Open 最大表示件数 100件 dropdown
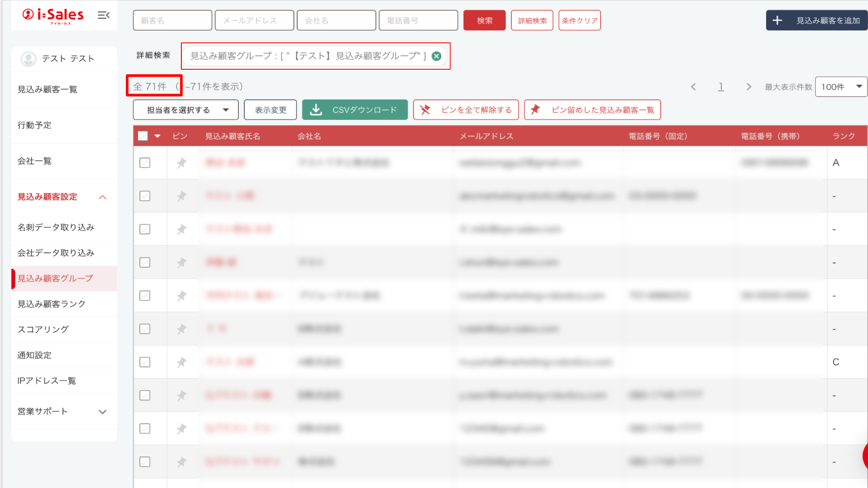The width and height of the screenshot is (868, 488). pyautogui.click(x=841, y=87)
